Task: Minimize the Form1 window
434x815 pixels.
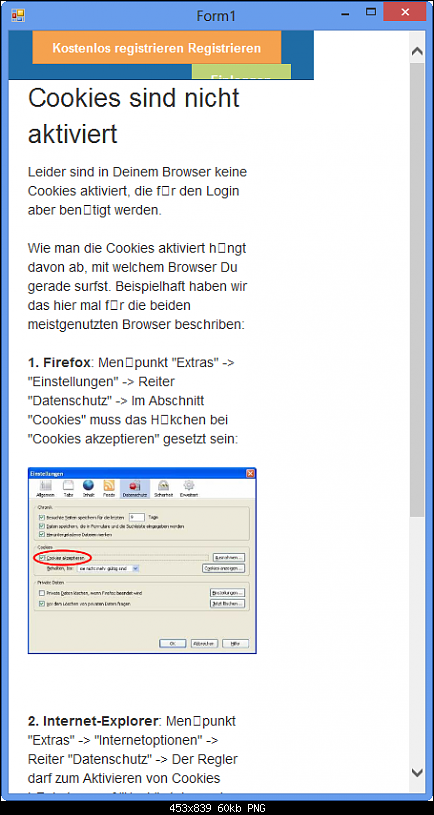Action: point(344,12)
